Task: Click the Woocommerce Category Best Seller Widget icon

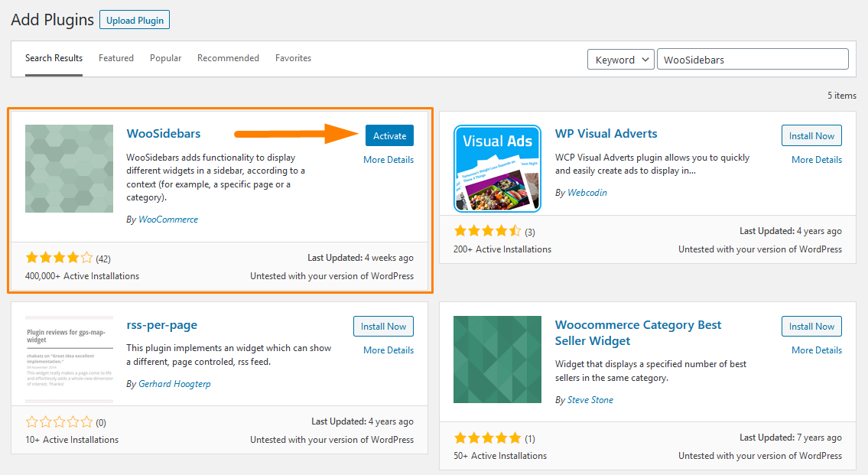Action: (x=497, y=360)
